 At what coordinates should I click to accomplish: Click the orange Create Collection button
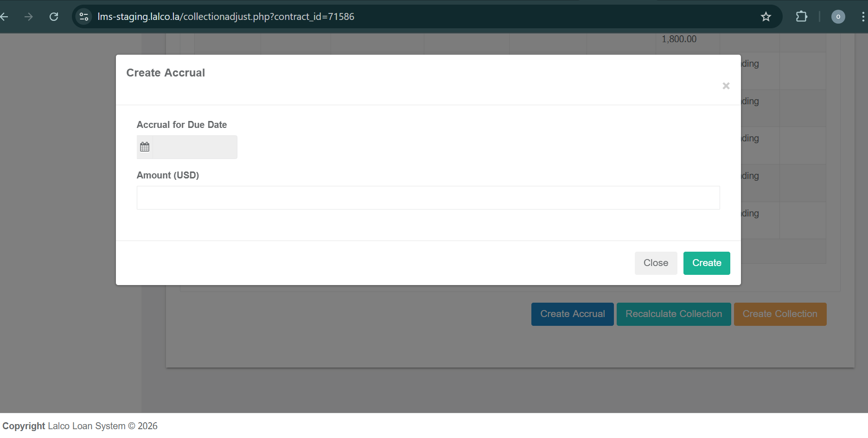[x=779, y=314]
